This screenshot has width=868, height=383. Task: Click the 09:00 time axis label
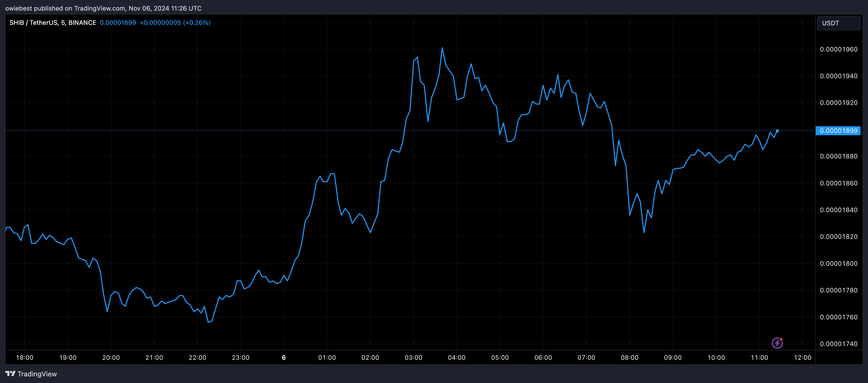[673, 357]
